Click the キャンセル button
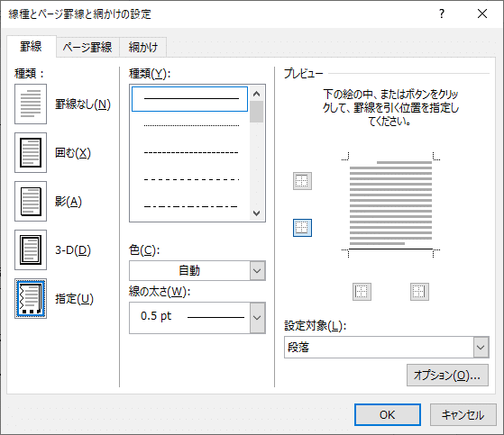Screen dimensions: 504x435 coord(463,415)
